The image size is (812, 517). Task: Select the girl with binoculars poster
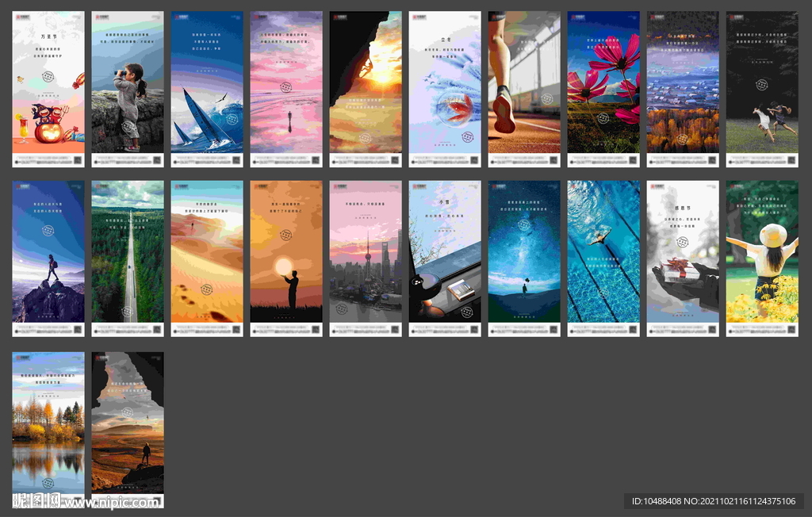coord(128,89)
